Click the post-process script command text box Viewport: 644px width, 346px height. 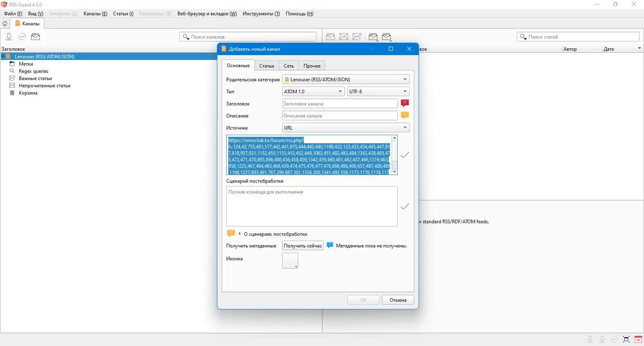312,206
